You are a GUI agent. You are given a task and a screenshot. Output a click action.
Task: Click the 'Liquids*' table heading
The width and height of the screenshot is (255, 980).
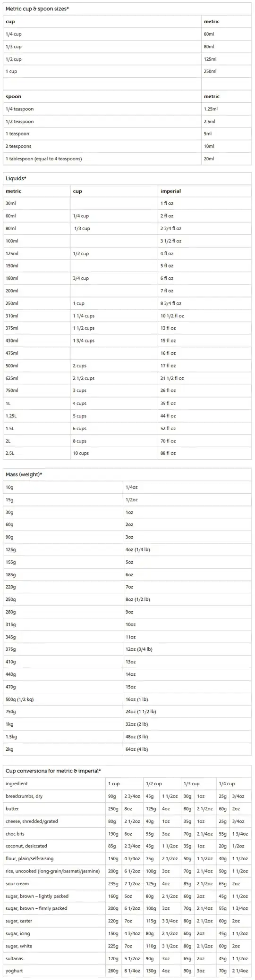pyautogui.click(x=16, y=179)
